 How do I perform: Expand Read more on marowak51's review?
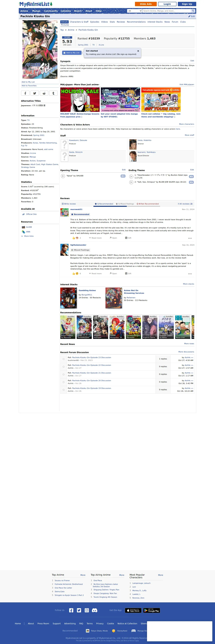(x=95, y=238)
